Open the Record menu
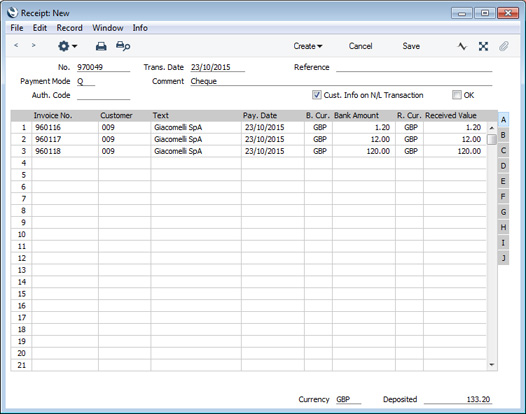The width and height of the screenshot is (526, 414). pyautogui.click(x=69, y=28)
